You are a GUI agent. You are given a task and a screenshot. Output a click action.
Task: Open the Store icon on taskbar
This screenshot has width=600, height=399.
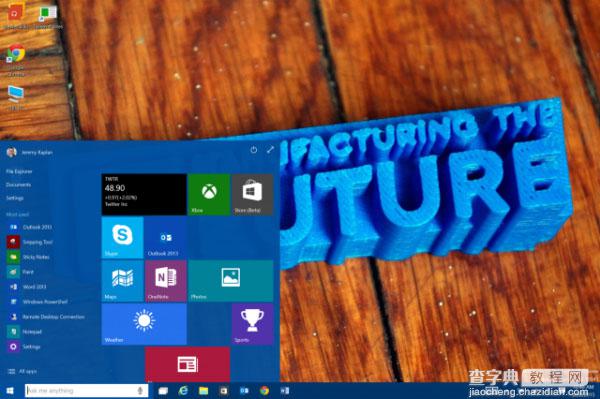(223, 391)
